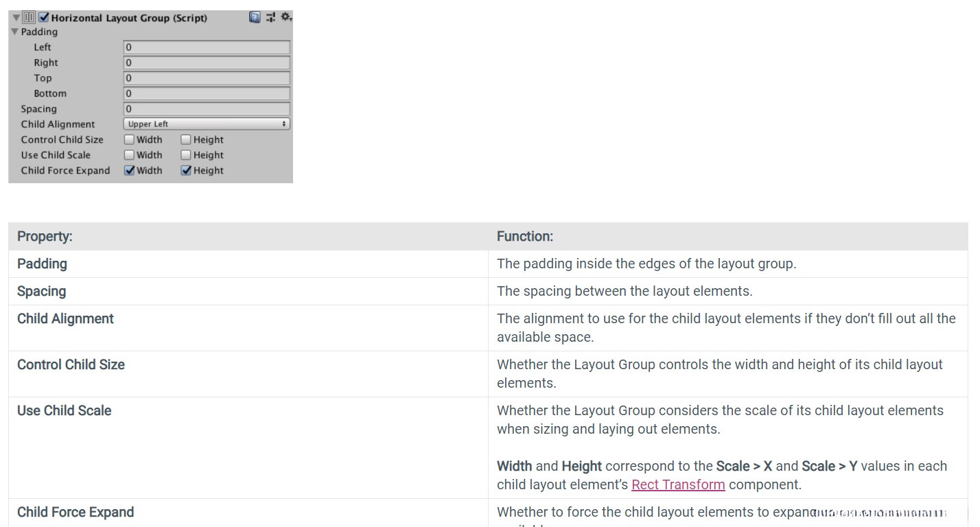Uncheck Child Force Expand Height
Screen dimensions: 980x527
[x=186, y=170]
